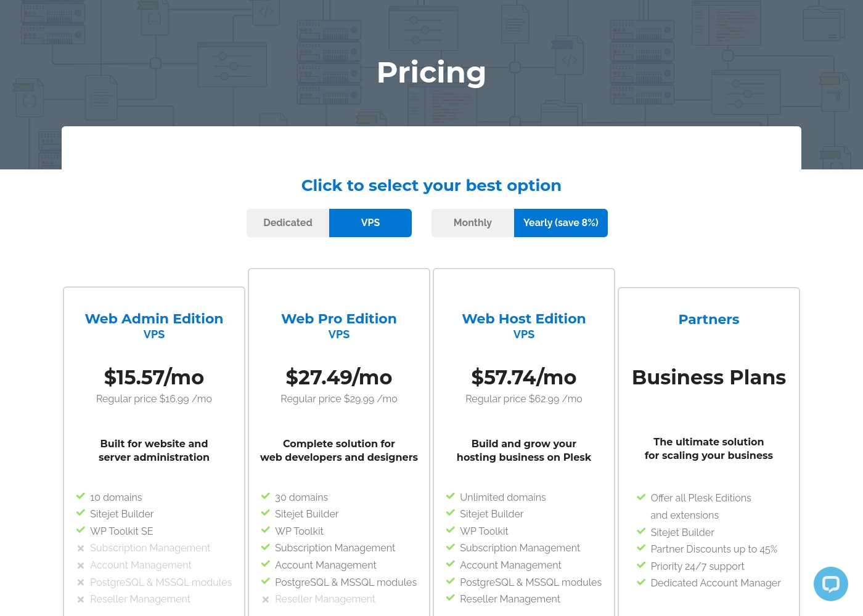Click the checkmark beside Web Host Reseller Management

(451, 598)
